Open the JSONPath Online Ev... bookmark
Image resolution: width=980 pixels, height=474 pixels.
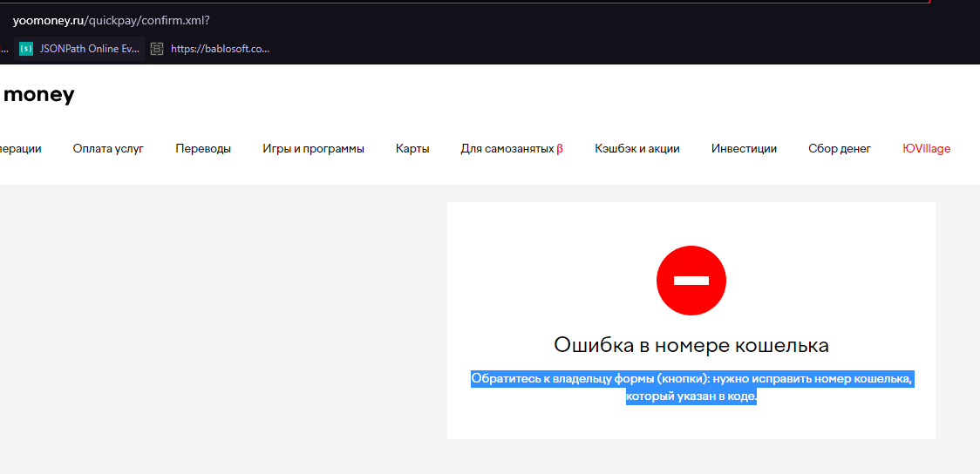[79, 49]
